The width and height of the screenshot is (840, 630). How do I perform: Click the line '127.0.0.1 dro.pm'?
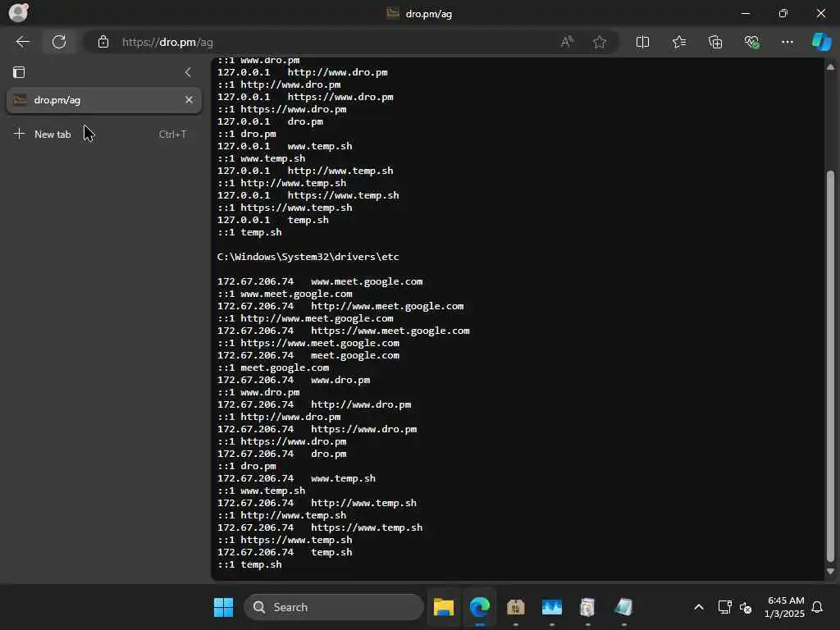pos(270,121)
